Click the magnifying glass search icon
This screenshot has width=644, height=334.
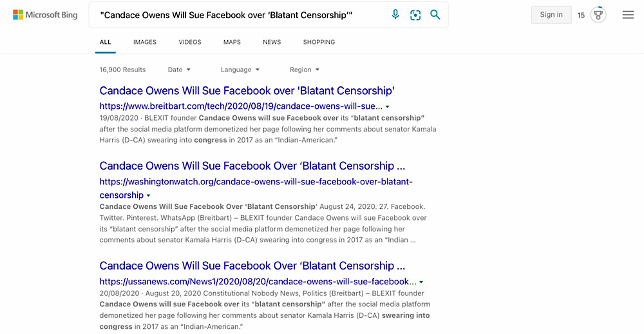435,15
